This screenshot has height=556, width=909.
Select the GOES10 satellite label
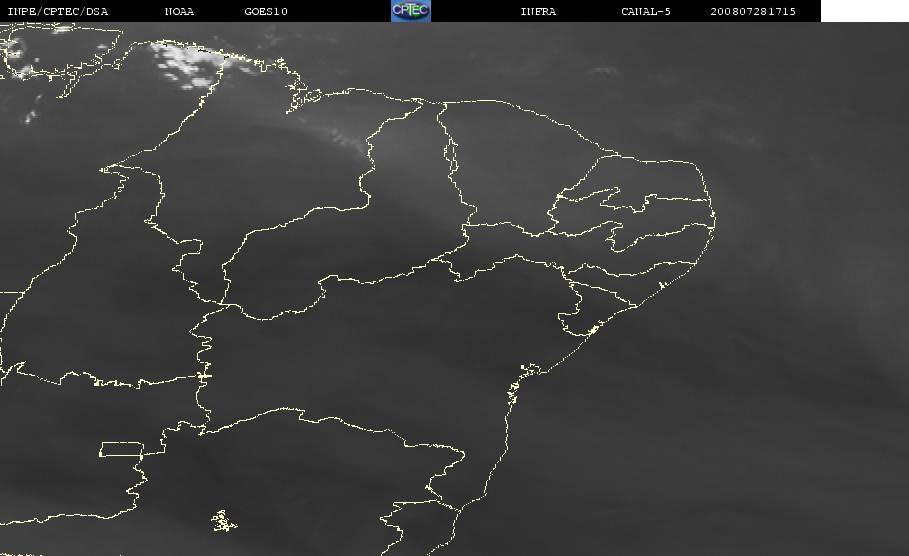point(266,11)
